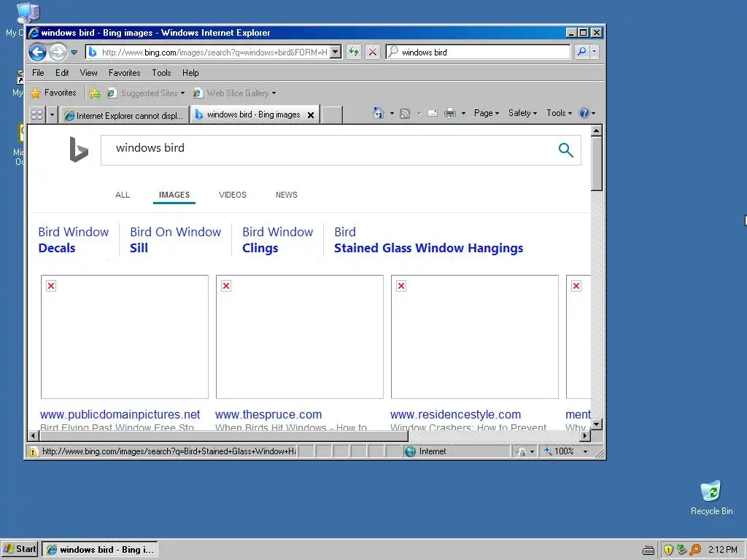This screenshot has height=560, width=747.
Task: Expand the Print options dropdown arrow
Action: pyautogui.click(x=463, y=113)
